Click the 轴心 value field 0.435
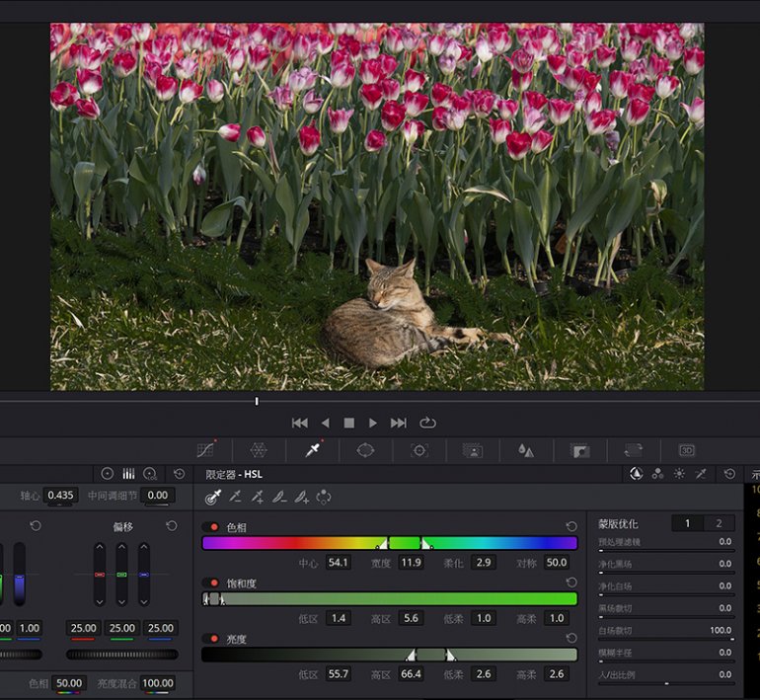The image size is (760, 700). (x=61, y=496)
